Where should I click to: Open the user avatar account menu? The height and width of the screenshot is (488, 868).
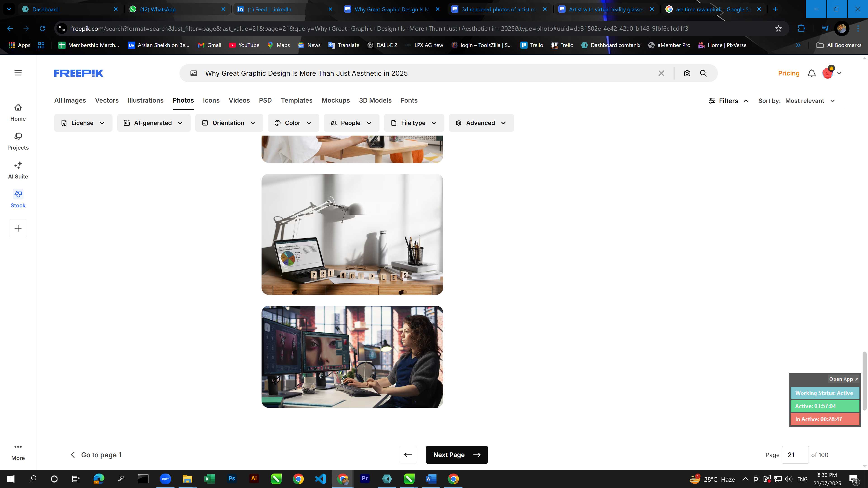pyautogui.click(x=831, y=73)
